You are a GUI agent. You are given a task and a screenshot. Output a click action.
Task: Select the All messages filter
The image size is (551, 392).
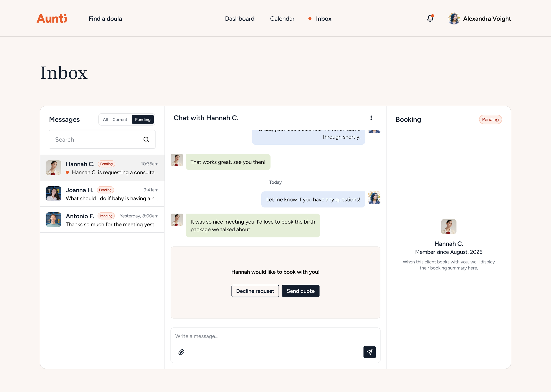105,119
